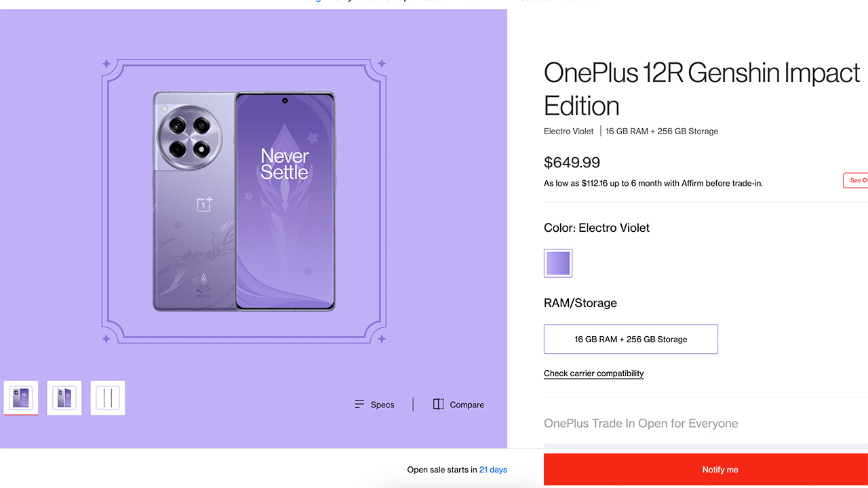Screen dimensions: 868x488
Task: Click the Notify me button
Action: click(719, 469)
